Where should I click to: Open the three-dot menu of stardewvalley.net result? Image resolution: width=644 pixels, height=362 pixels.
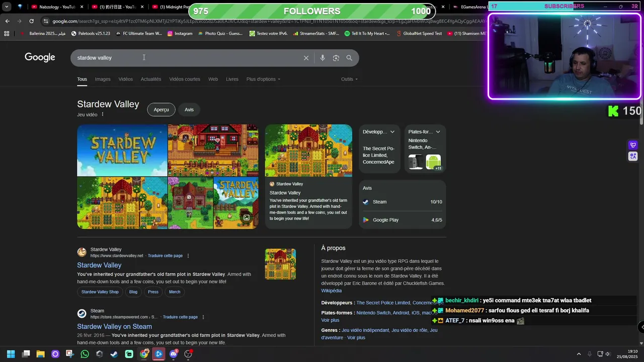tap(188, 256)
